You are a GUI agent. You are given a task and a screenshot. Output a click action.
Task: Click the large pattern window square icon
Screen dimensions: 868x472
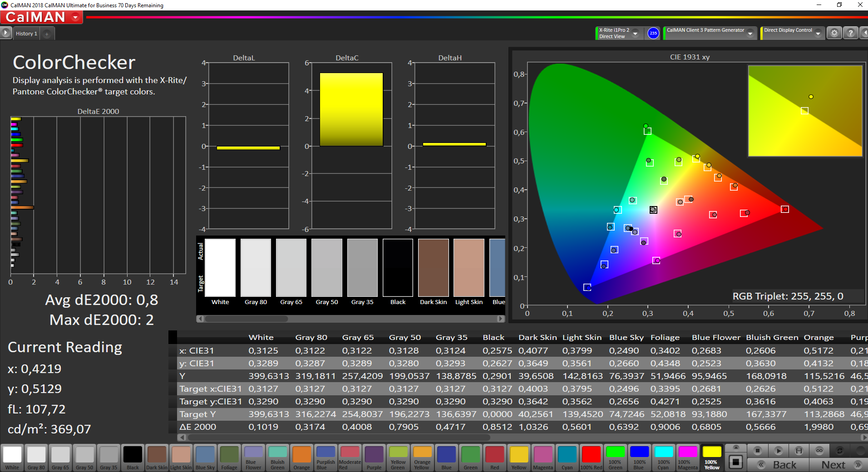tap(736, 462)
